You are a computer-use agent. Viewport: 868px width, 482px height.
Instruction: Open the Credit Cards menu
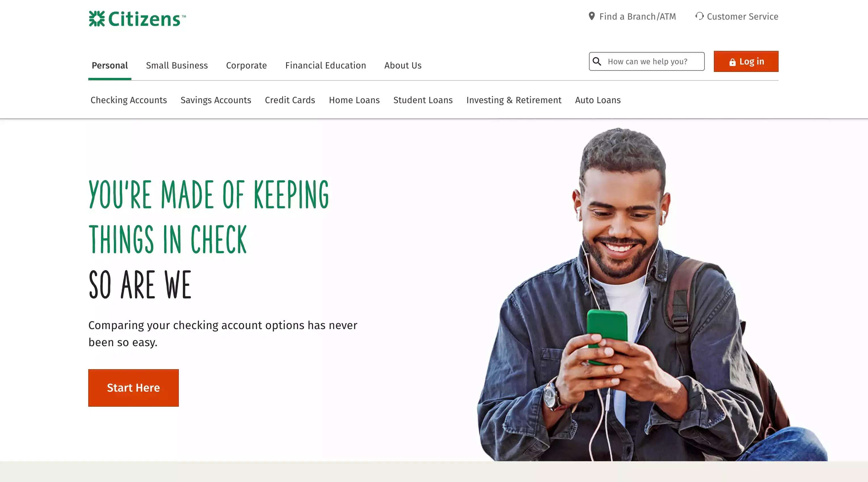[290, 100]
